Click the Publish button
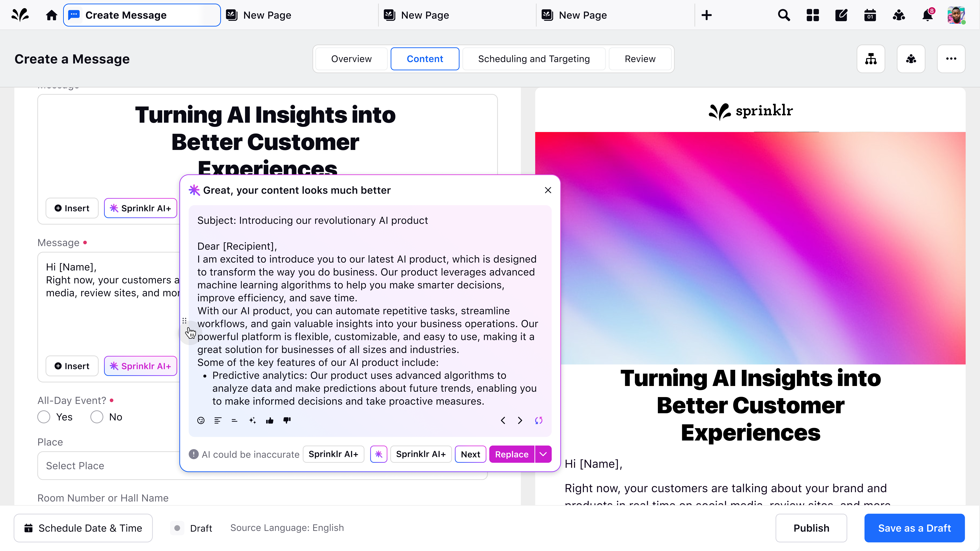Viewport: 980px width, 551px height. pyautogui.click(x=811, y=528)
